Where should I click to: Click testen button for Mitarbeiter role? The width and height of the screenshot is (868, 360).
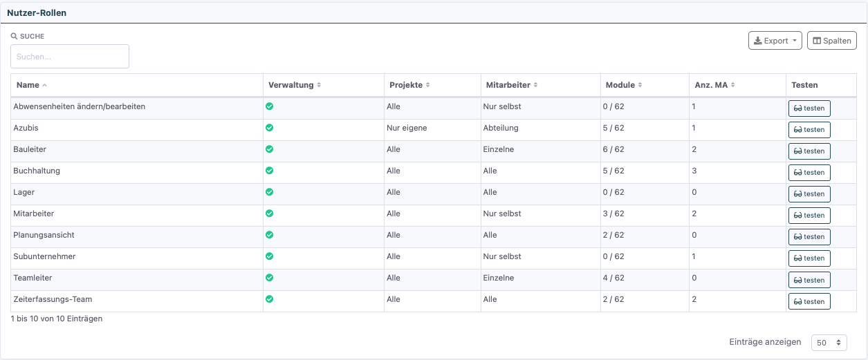[x=809, y=216]
